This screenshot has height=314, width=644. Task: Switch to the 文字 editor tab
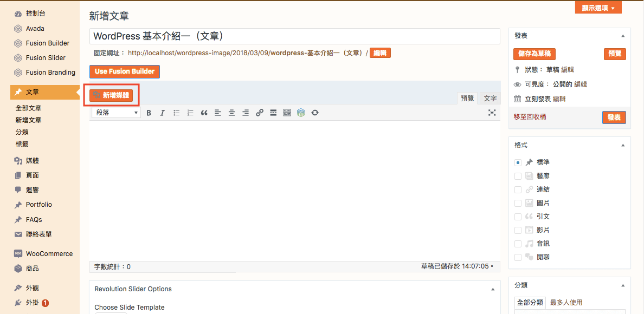tap(490, 98)
